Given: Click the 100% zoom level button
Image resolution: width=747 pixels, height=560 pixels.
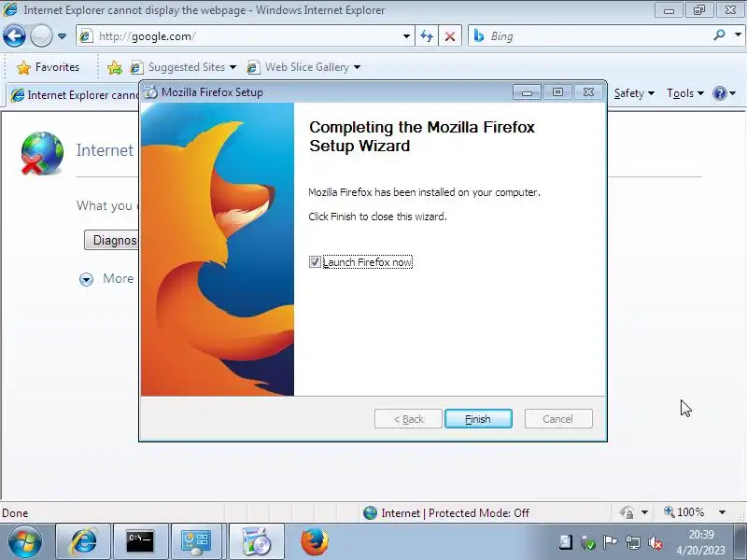Looking at the screenshot, I should click(684, 512).
